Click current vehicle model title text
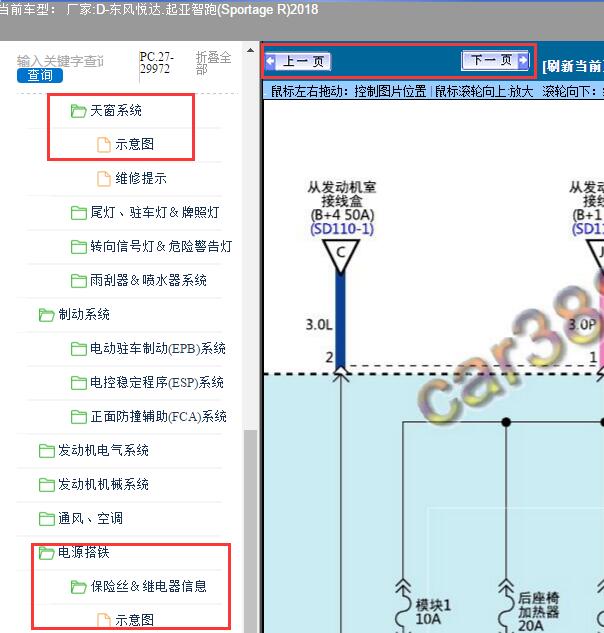This screenshot has width=604, height=633. tap(159, 9)
